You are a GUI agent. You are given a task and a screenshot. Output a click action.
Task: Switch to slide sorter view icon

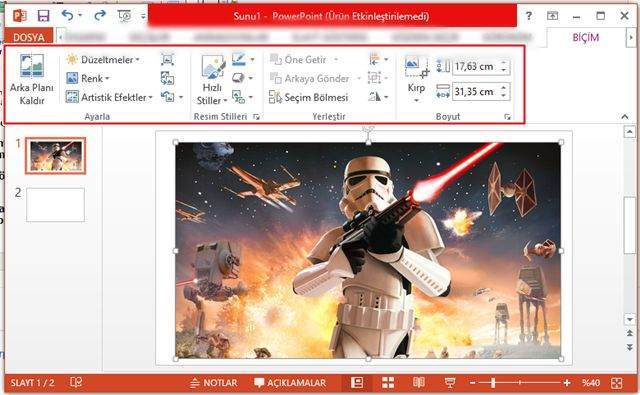click(x=388, y=383)
